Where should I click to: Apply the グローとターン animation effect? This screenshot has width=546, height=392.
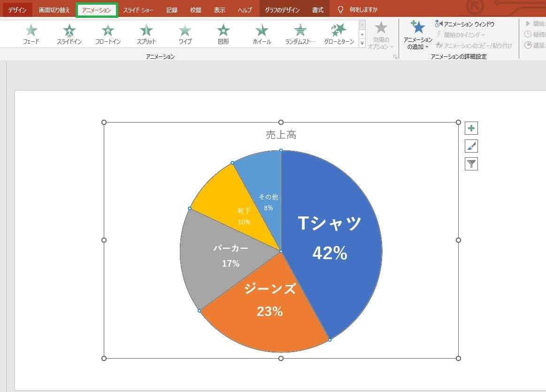(339, 34)
